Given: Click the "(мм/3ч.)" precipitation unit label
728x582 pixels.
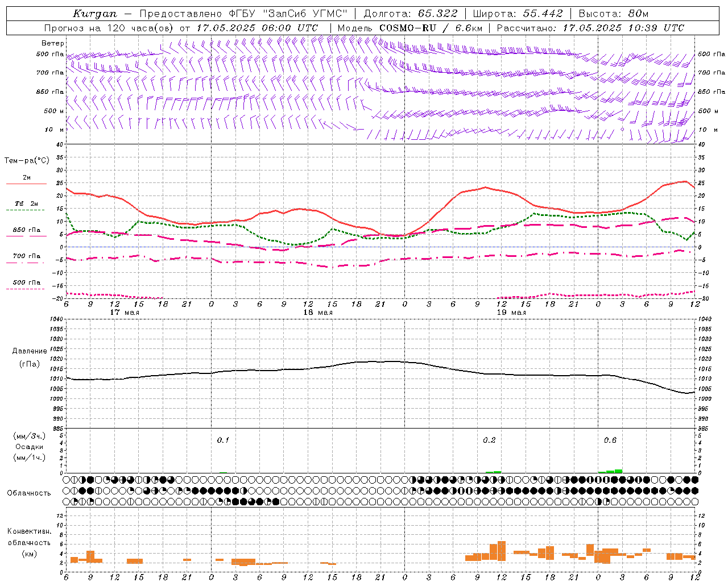Looking at the screenshot, I should coord(30,436).
